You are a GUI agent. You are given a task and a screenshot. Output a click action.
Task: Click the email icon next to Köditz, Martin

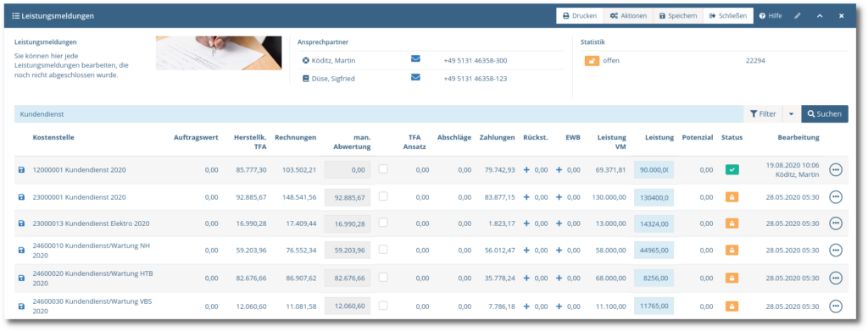[415, 59]
